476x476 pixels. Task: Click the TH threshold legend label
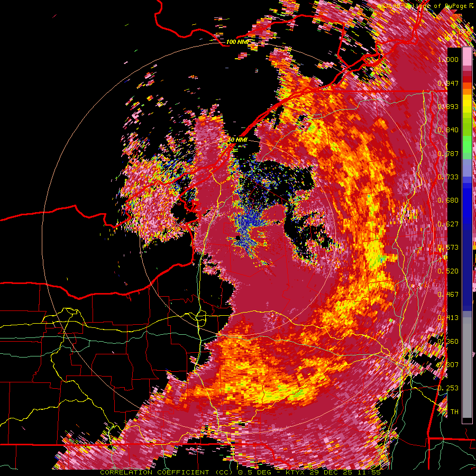[x=454, y=412]
